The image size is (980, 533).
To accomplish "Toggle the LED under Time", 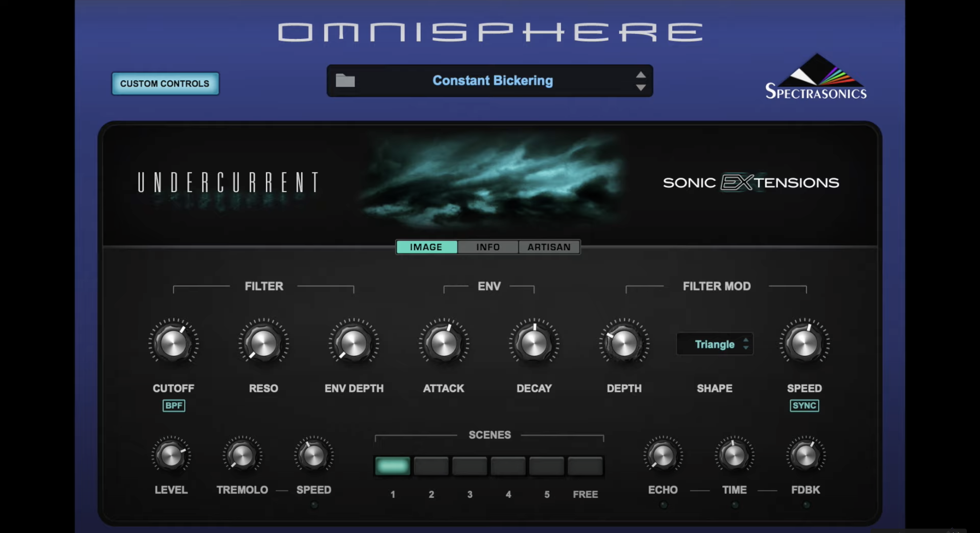I will coord(735,505).
